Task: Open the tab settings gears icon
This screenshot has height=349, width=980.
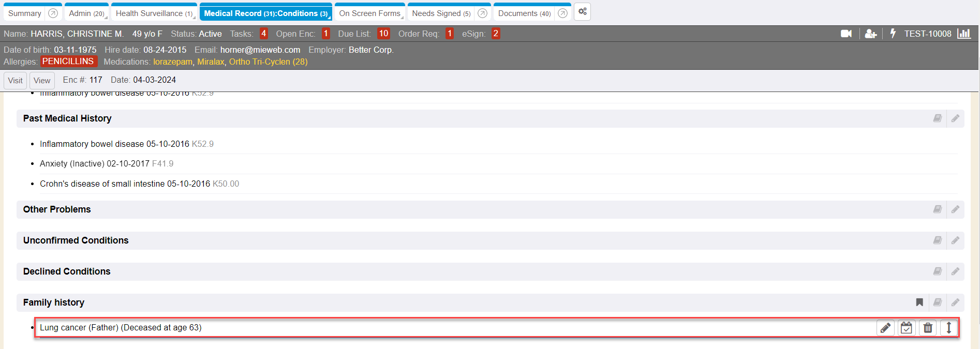Action: [x=582, y=12]
